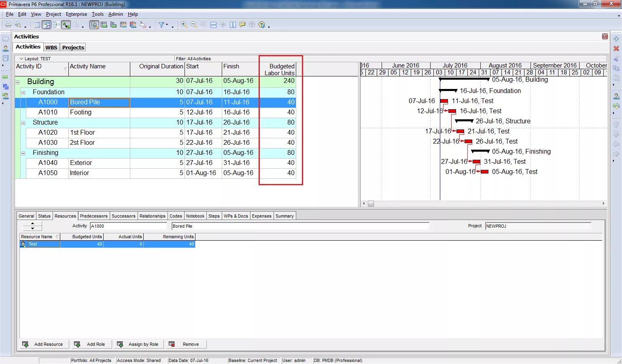Open the File menu
Screen dimensions: 622x364
pyautogui.click(x=10, y=14)
